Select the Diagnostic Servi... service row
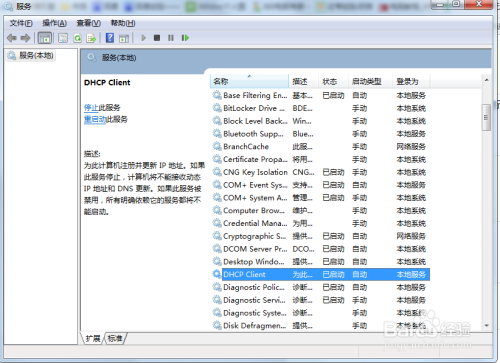 point(321,300)
